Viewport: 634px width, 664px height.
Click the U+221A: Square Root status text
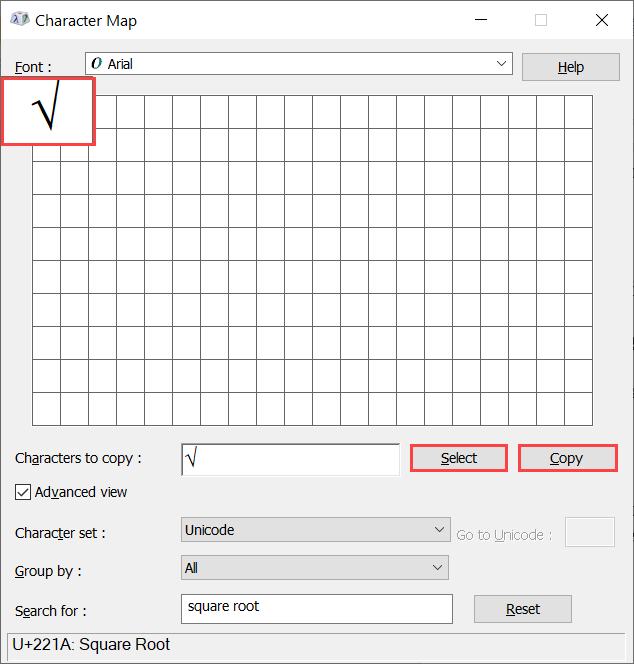[91, 645]
